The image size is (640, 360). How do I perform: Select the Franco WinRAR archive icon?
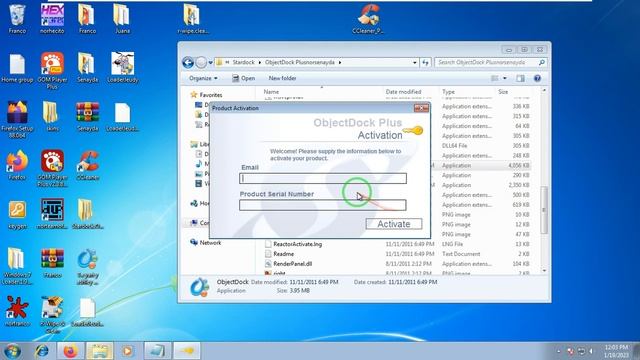(52, 263)
